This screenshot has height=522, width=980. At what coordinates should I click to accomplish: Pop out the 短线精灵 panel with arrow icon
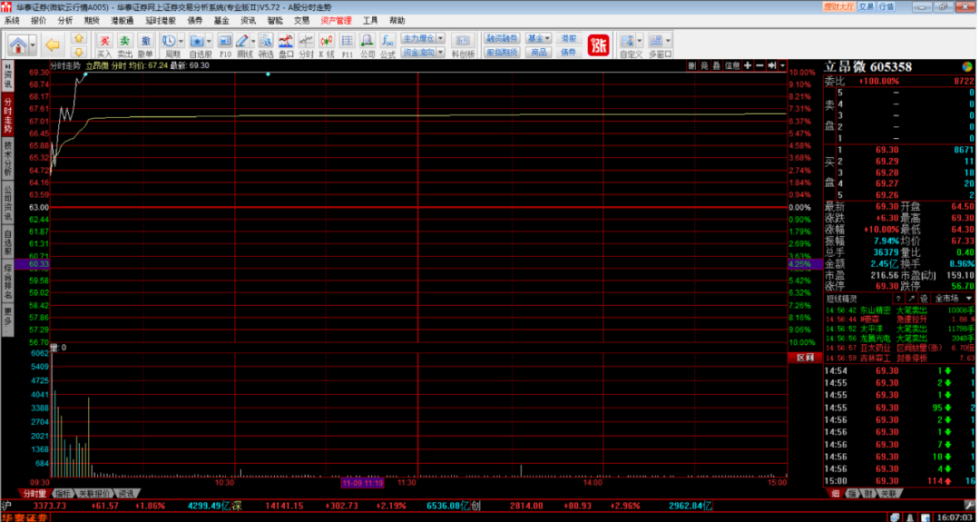911,299
